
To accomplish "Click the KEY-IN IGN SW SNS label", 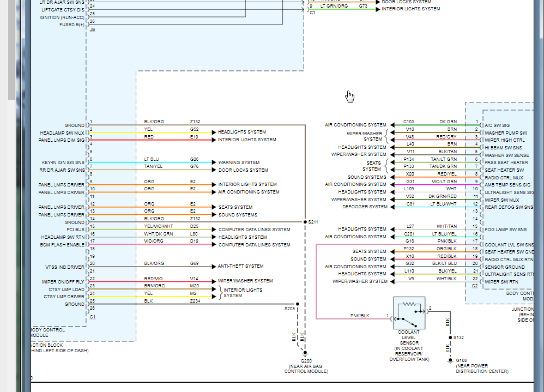I will 63,162.
